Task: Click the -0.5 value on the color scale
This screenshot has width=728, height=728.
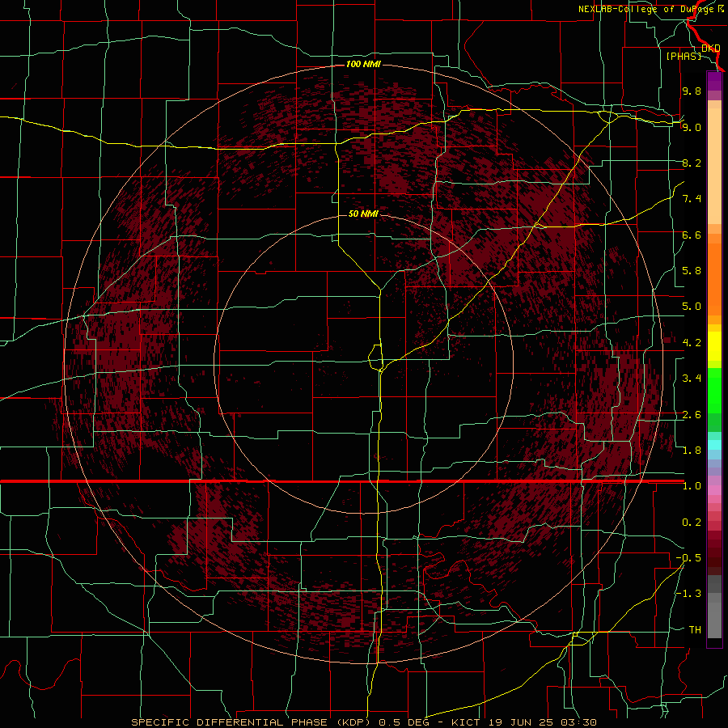Action: tap(688, 558)
